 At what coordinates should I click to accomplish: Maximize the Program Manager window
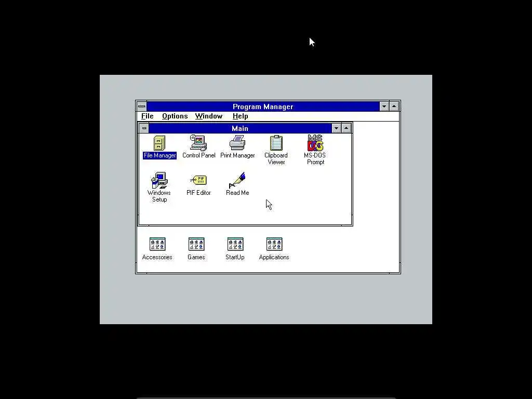point(394,106)
